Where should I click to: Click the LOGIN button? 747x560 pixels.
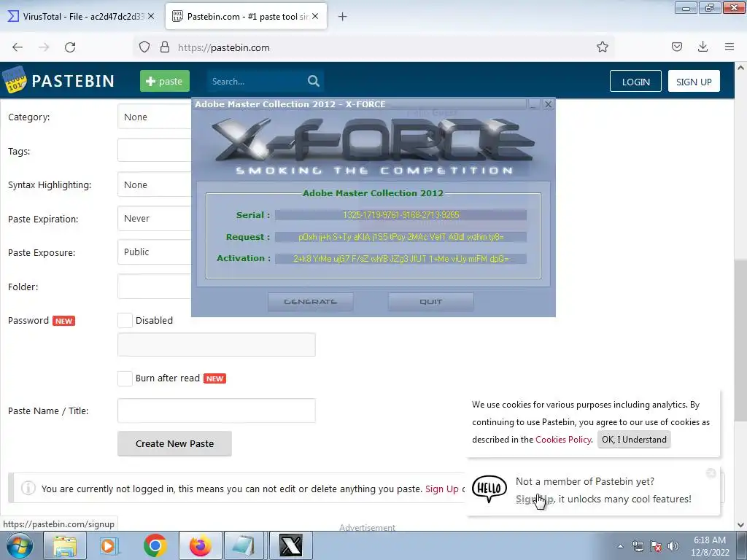click(635, 82)
